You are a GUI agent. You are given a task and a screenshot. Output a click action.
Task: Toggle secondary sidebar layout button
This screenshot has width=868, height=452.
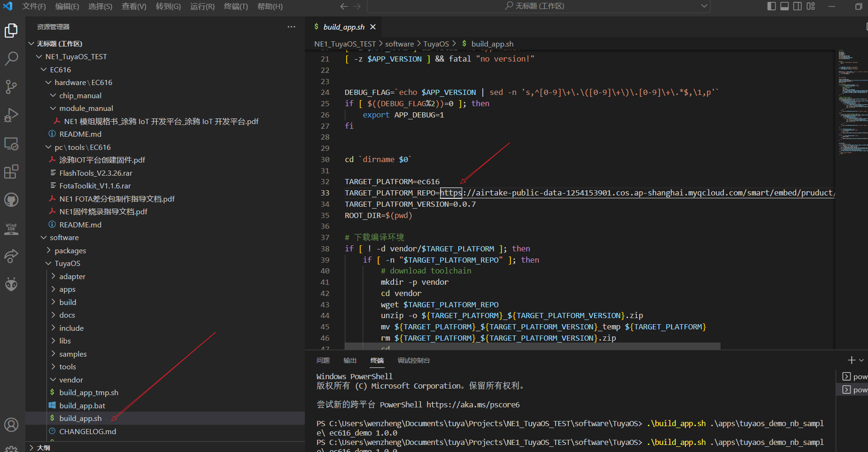(798, 6)
